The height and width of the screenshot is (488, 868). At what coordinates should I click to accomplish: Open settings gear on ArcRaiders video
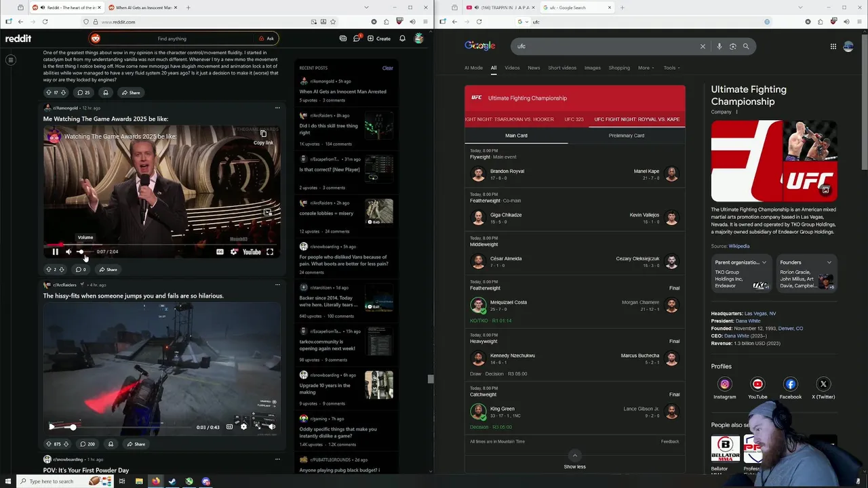click(x=243, y=427)
